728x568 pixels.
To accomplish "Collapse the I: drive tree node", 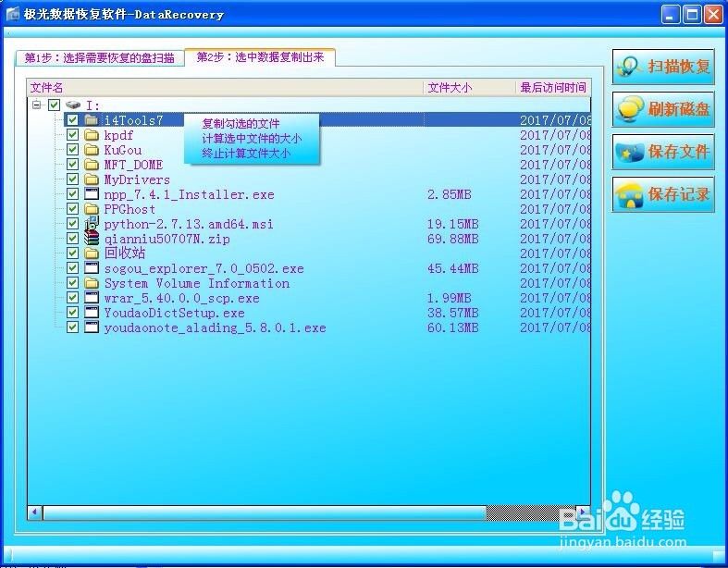I will [x=37, y=105].
